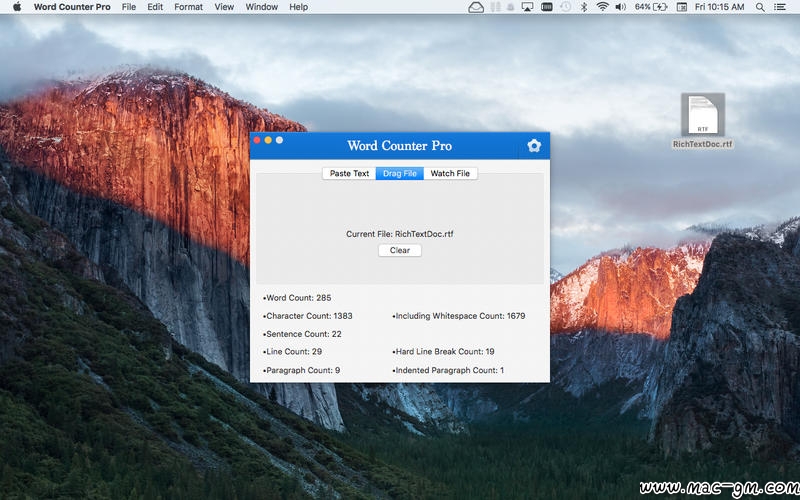Click the Clear button
Screen dimensions: 800x500
click(399, 251)
